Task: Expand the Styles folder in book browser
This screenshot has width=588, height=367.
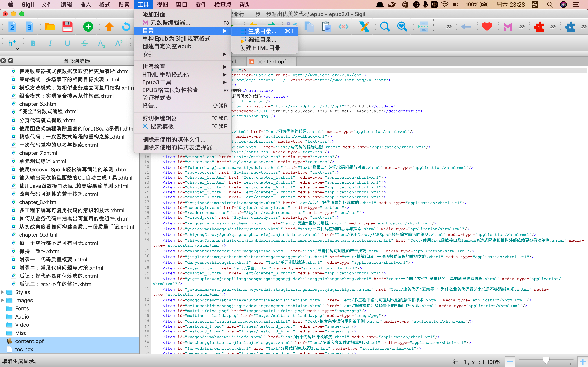Action: point(3,292)
